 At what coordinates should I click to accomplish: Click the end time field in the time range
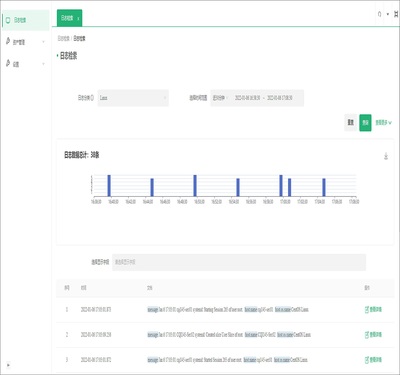(x=280, y=98)
